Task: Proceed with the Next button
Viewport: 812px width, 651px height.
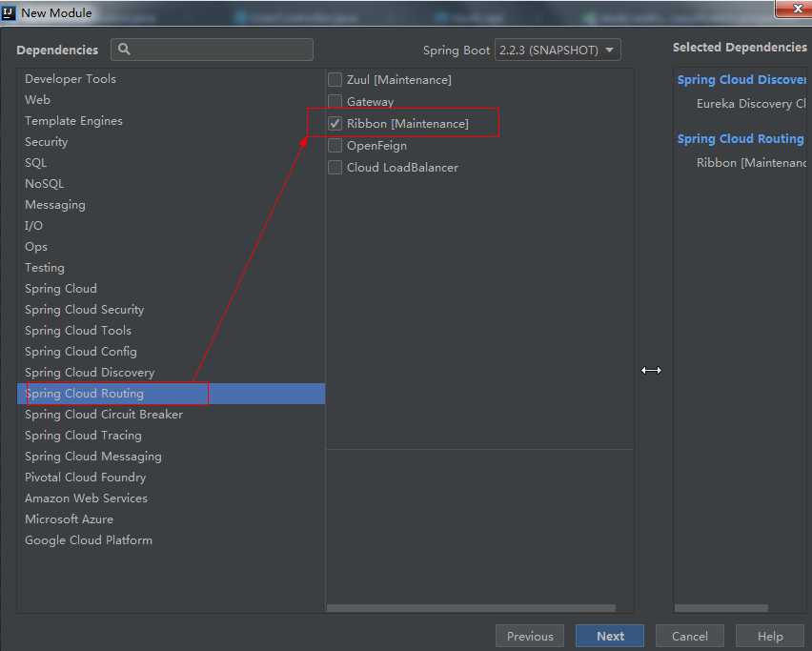Action: click(610, 636)
